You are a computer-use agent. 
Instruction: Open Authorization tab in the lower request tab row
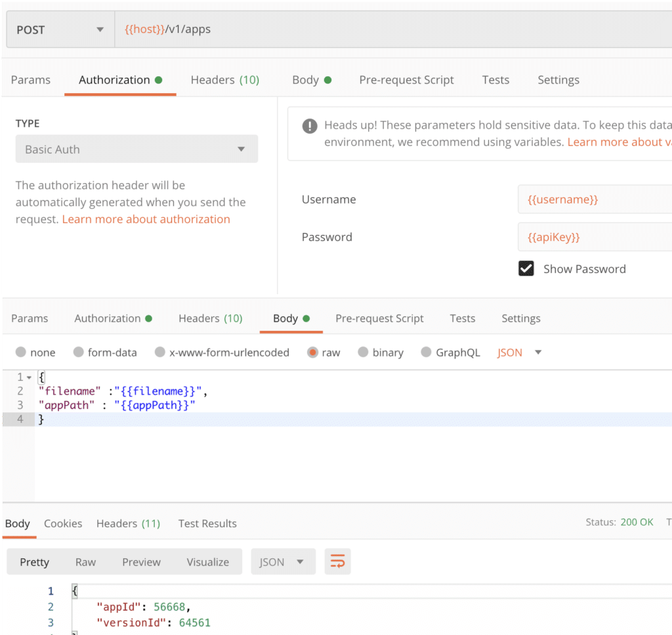(x=113, y=318)
